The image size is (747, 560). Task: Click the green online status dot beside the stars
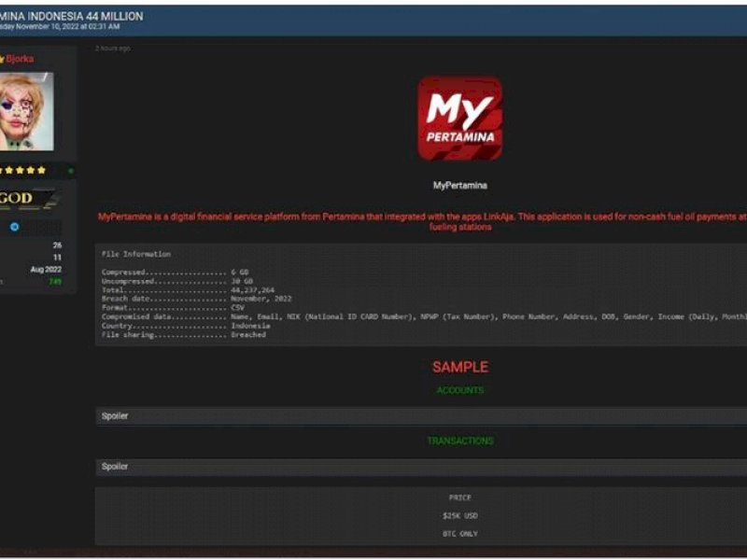tap(71, 169)
